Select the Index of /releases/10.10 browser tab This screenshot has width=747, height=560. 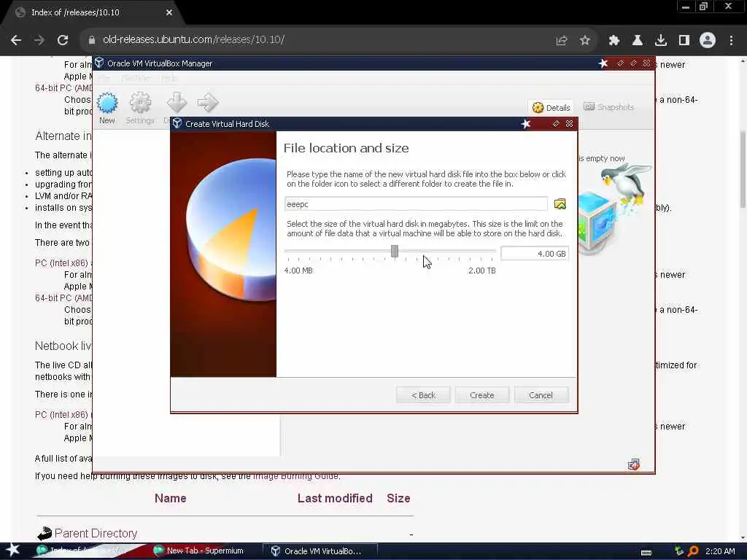tap(90, 12)
